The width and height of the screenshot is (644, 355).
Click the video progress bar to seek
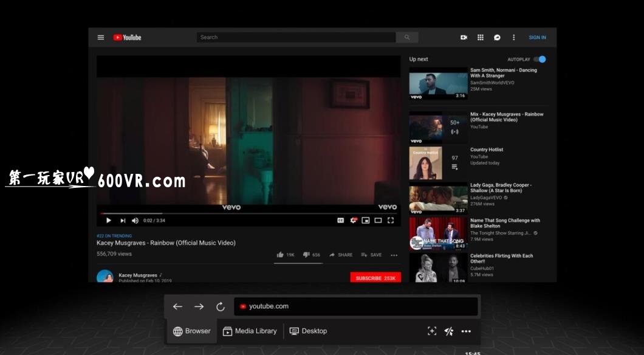(x=243, y=213)
